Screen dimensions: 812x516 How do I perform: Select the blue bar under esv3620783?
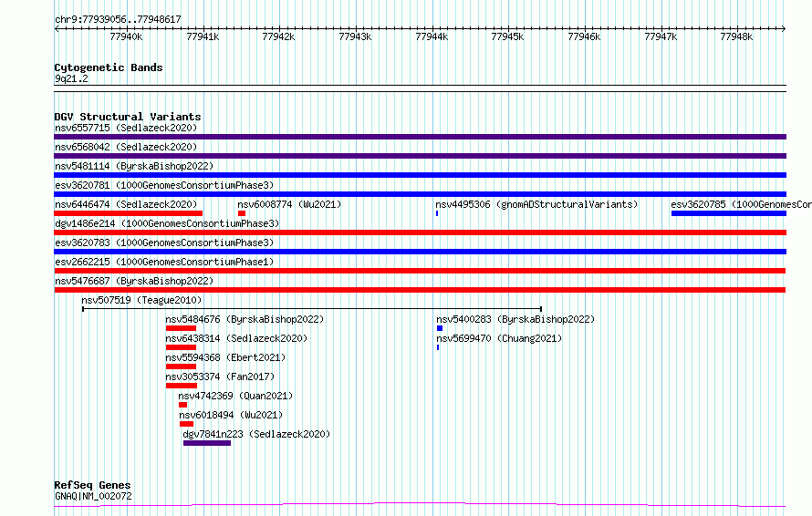coord(420,252)
